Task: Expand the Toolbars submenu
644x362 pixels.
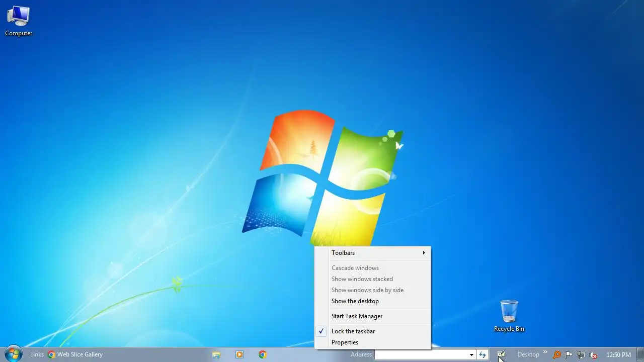Action: pos(372,253)
